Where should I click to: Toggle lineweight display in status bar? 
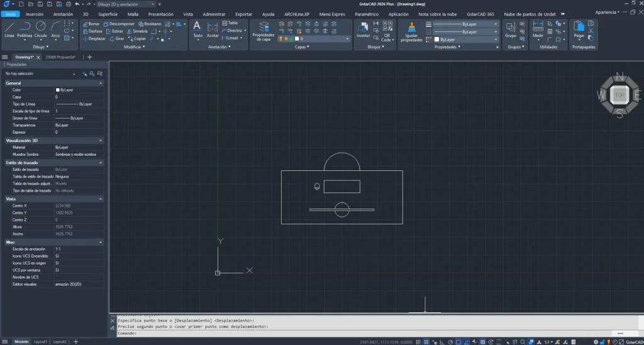[499, 341]
